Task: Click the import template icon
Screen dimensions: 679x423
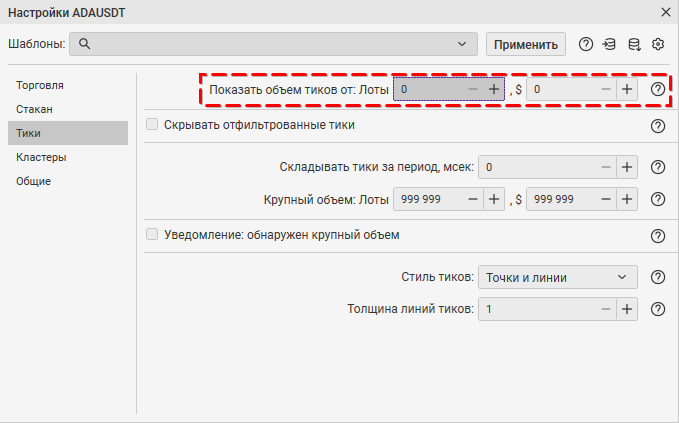Action: click(x=609, y=44)
